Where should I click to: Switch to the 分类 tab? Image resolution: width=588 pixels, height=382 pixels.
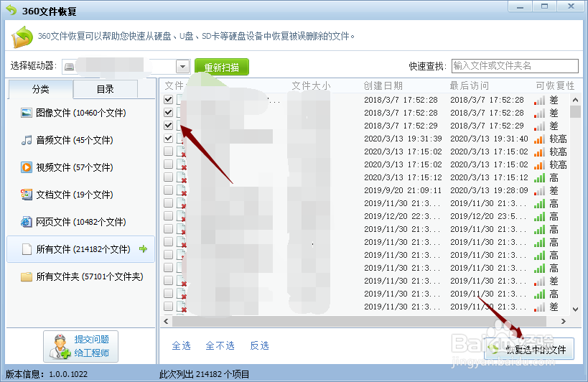(40, 89)
